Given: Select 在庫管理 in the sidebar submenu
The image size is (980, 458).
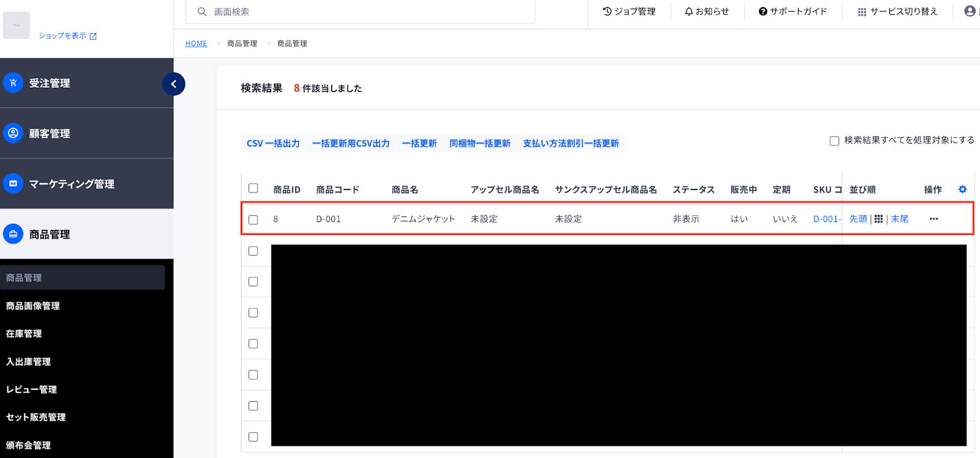Looking at the screenshot, I should (24, 334).
